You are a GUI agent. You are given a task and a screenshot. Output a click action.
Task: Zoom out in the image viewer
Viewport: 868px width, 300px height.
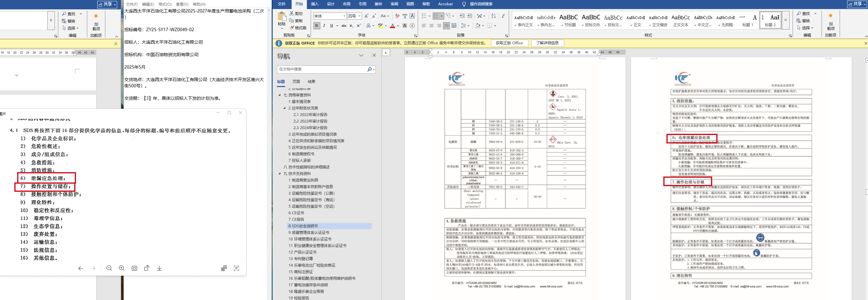point(109,268)
